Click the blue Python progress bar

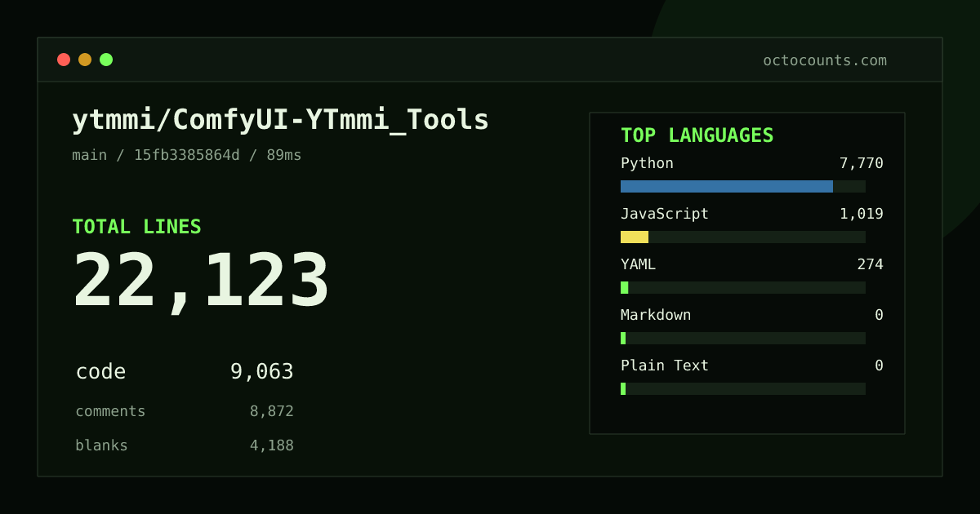727,186
